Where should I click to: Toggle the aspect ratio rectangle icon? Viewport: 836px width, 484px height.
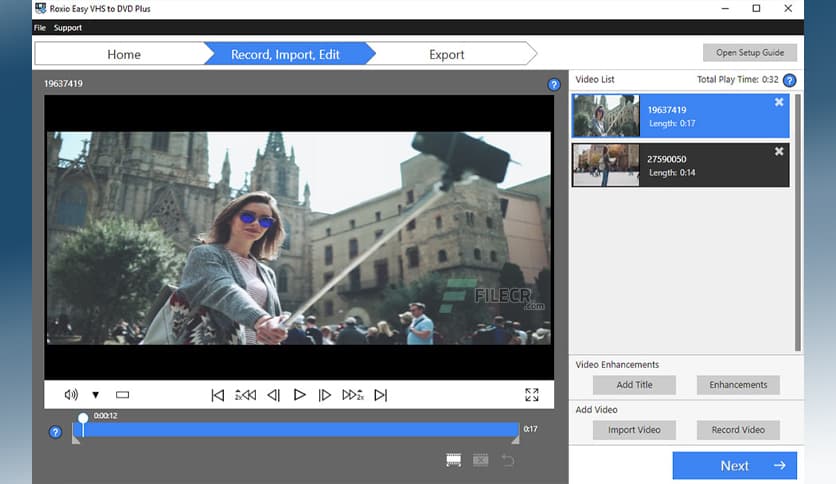click(123, 395)
